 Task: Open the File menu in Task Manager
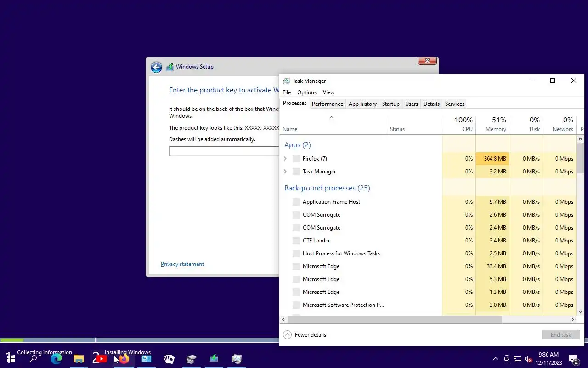click(x=287, y=92)
